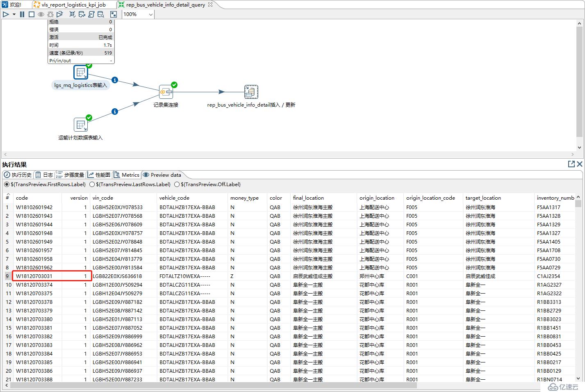Pause the running transformation
Image resolution: width=585 pixels, height=392 pixels.
[22, 14]
